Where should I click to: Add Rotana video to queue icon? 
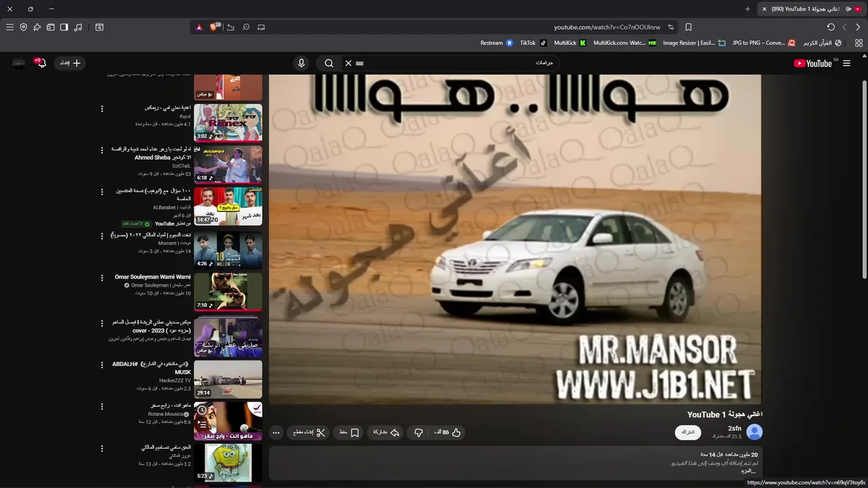click(x=202, y=424)
